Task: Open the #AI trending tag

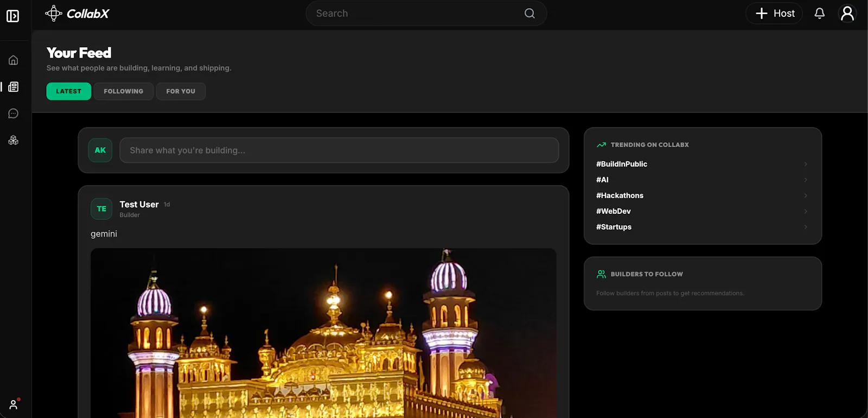Action: [x=602, y=180]
